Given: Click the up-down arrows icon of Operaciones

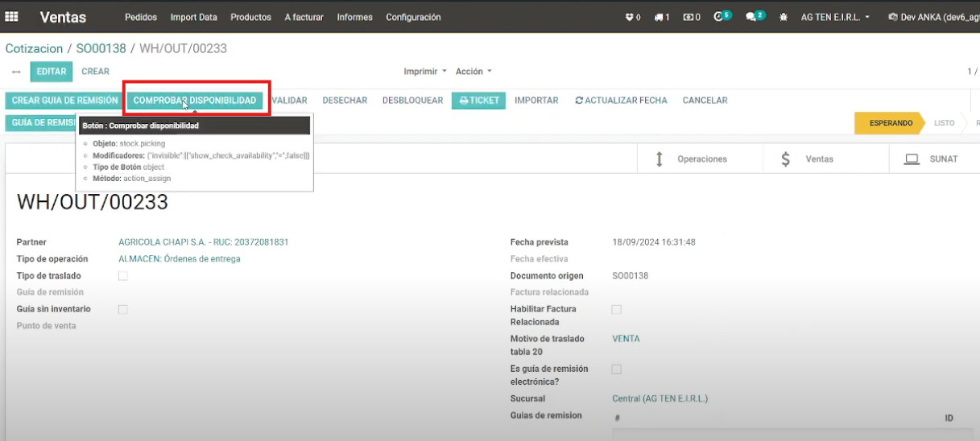Looking at the screenshot, I should click(x=660, y=159).
